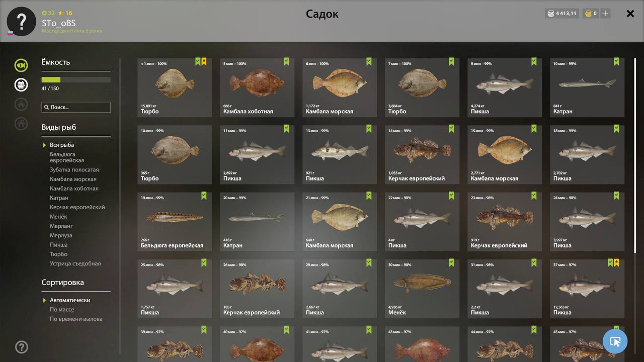Filter by Керчак европейский species
Image resolution: width=644 pixels, height=362 pixels.
77,207
